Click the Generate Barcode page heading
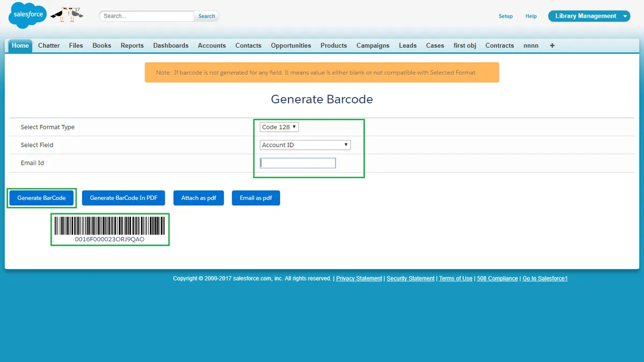This screenshot has width=644, height=362. (x=322, y=99)
